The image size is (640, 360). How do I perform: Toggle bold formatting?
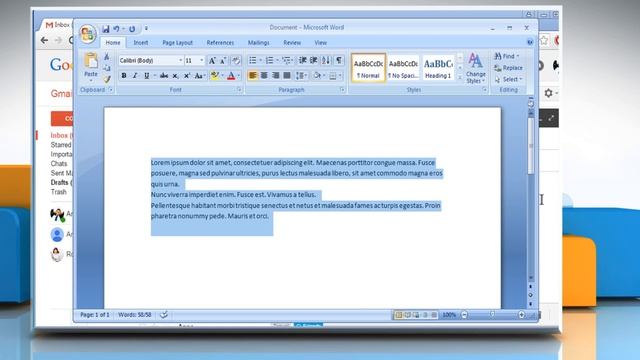click(x=124, y=76)
